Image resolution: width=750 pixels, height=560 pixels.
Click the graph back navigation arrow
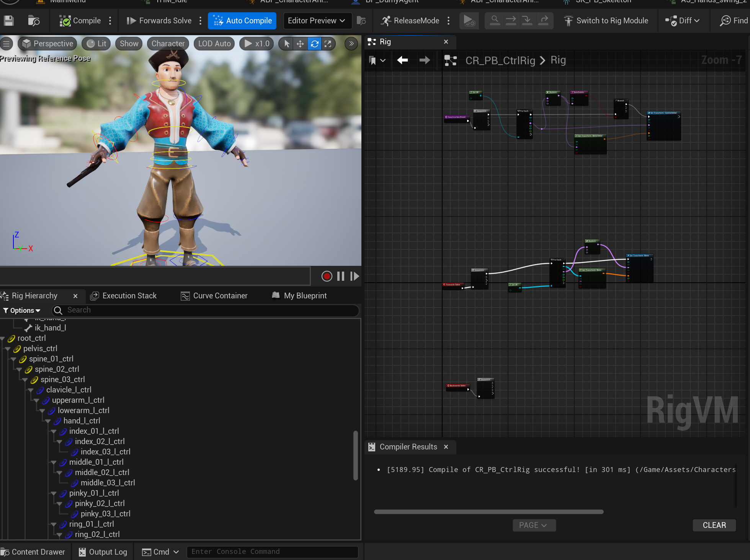402,60
